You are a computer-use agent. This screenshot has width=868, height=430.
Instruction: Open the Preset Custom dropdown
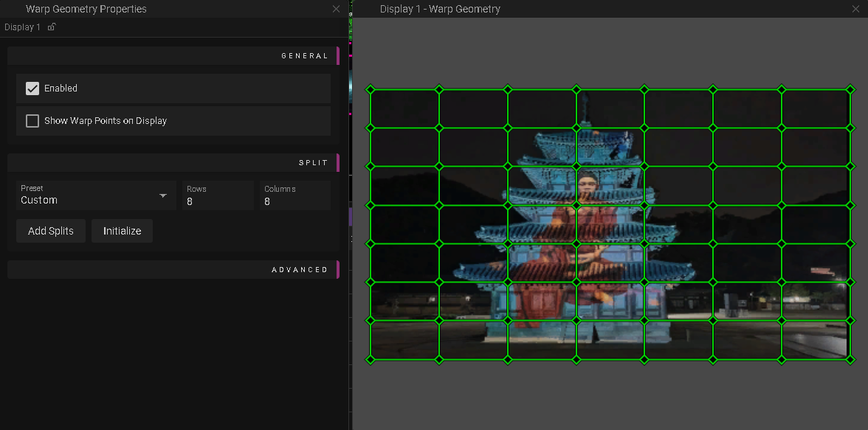(96, 195)
